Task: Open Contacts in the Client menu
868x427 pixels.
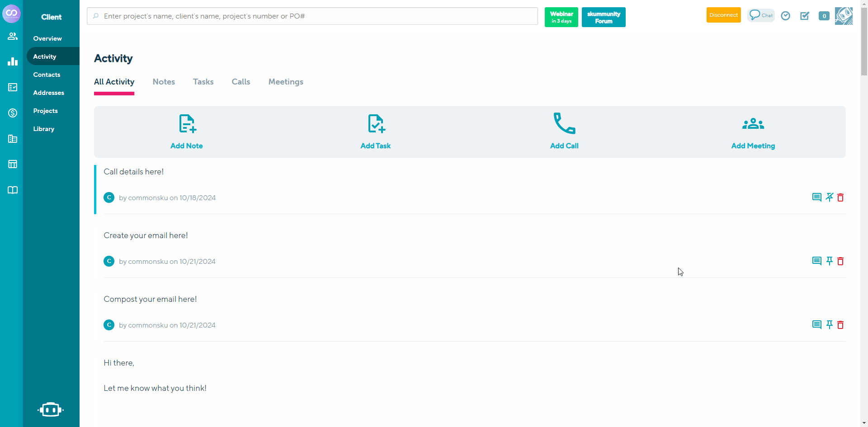Action: pos(47,75)
